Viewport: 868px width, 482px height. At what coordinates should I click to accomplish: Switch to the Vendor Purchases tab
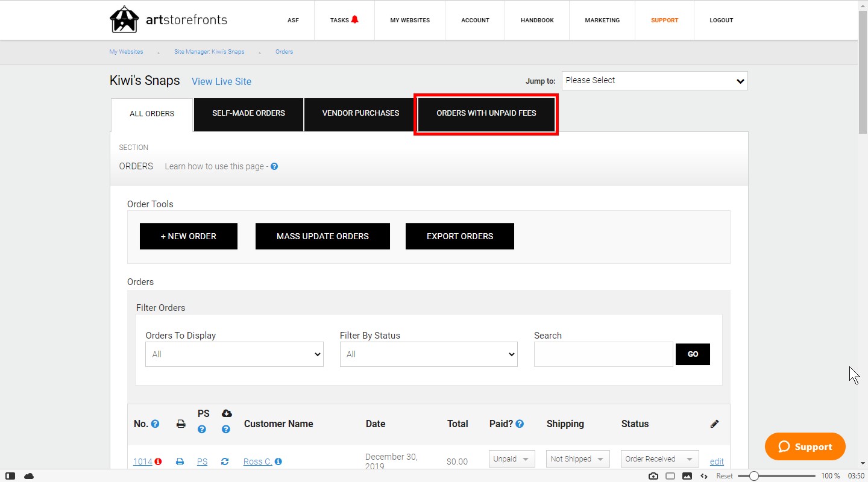(360, 113)
